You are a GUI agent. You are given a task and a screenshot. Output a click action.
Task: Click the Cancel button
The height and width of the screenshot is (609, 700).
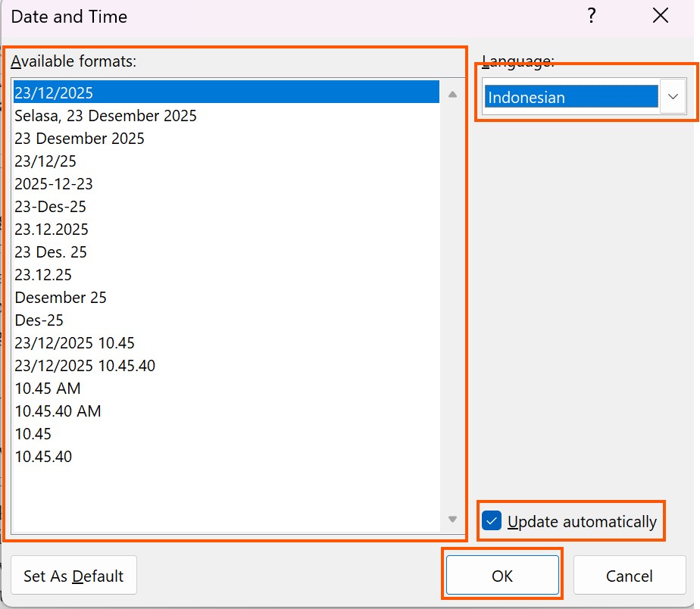click(630, 576)
